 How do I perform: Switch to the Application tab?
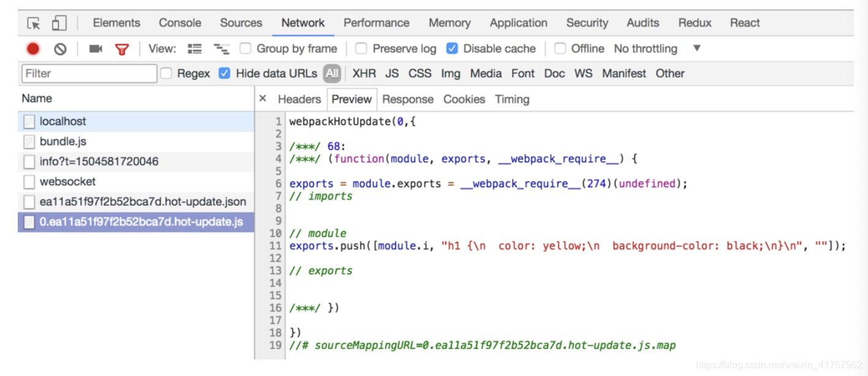[519, 23]
